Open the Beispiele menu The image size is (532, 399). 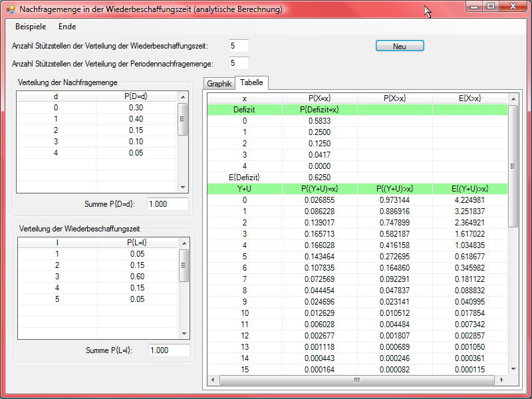click(x=31, y=27)
